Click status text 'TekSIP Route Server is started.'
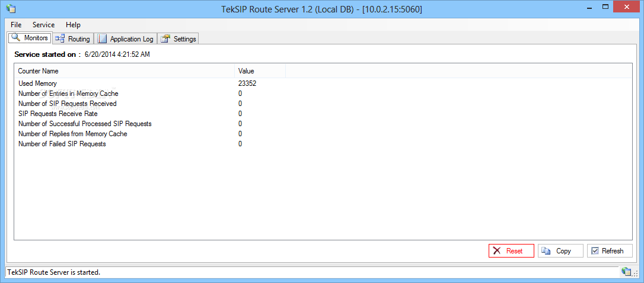This screenshot has height=283, width=644. click(54, 272)
